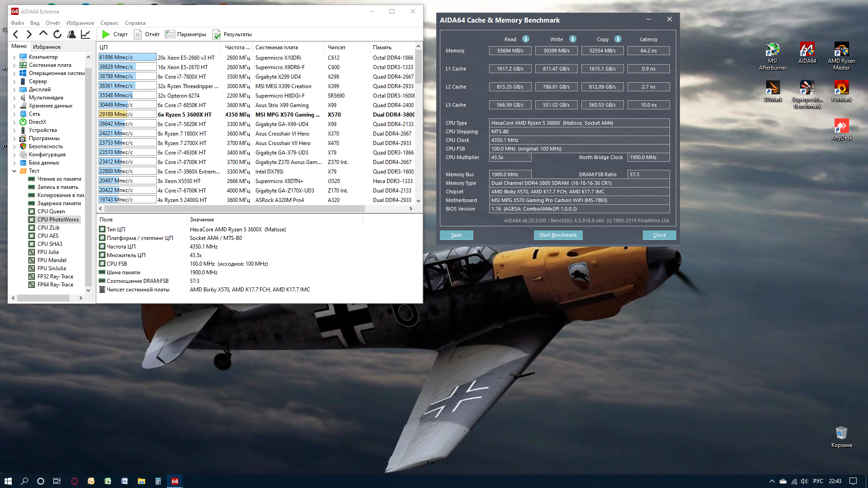The width and height of the screenshot is (868, 488).
Task: Click the Copy info icon in benchmark
Action: (618, 39)
